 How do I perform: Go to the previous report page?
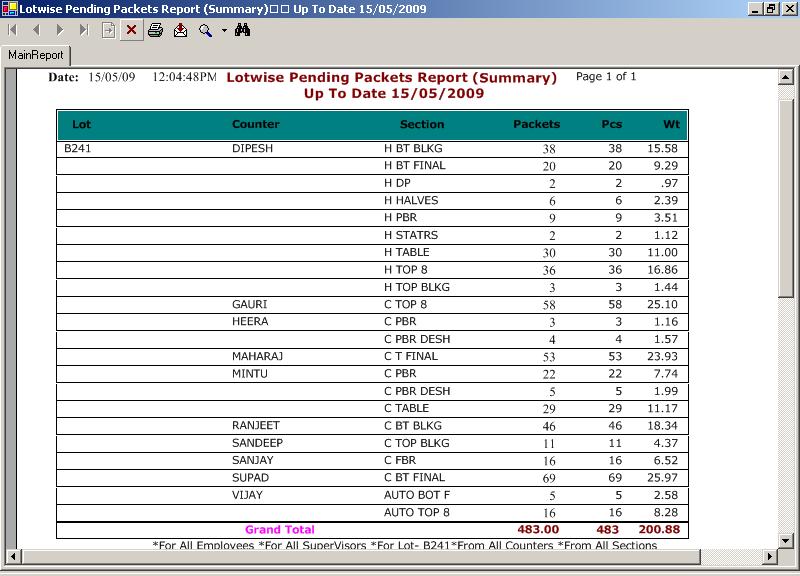(x=36, y=31)
